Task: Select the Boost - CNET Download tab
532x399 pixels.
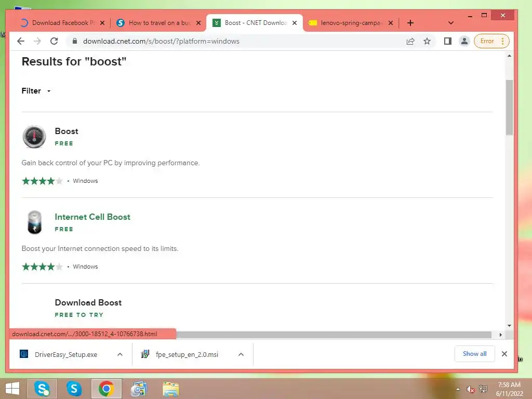Action: pyautogui.click(x=255, y=23)
